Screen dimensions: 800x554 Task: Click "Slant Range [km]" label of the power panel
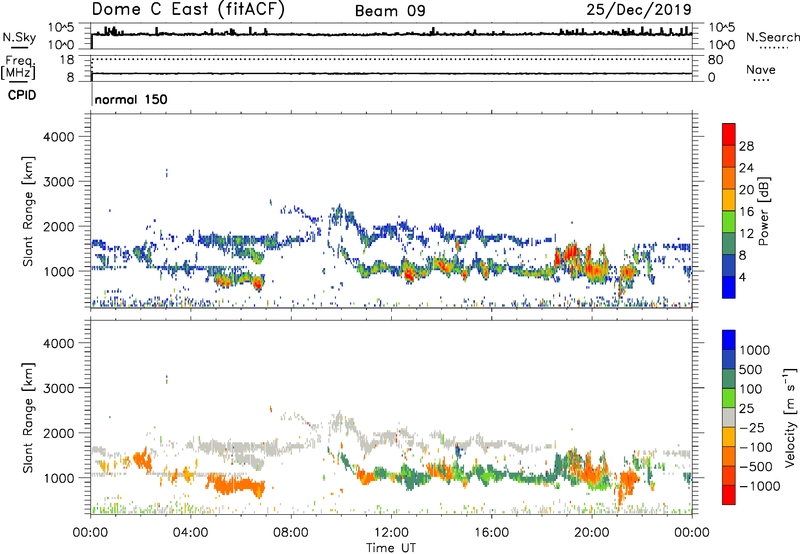coord(29,211)
